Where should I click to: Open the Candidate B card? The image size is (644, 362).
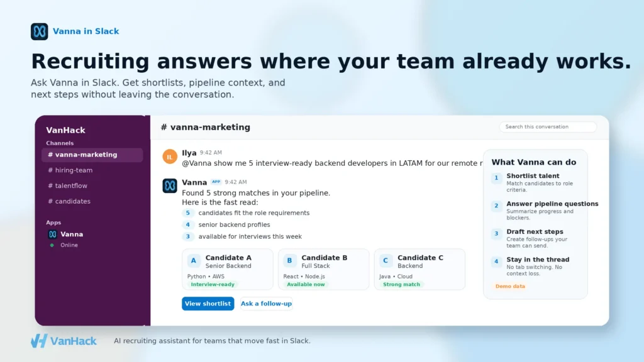324,269
